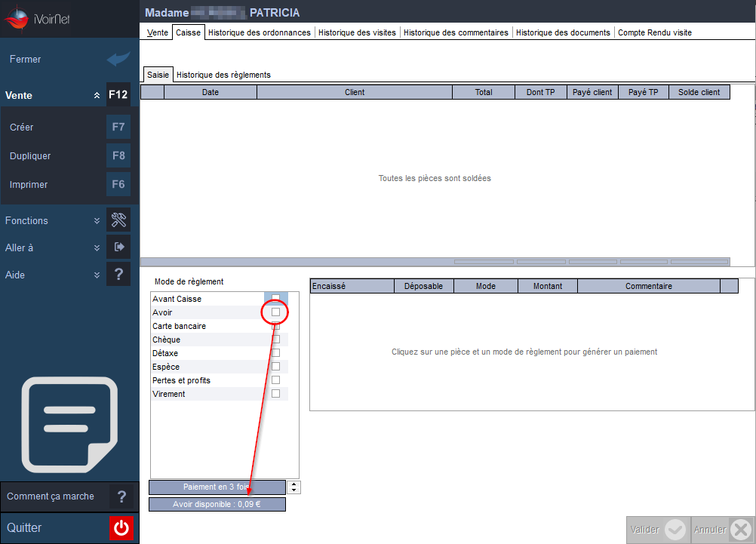Click the Aller à exit icon
Screen dimensions: 756x544
tap(118, 247)
